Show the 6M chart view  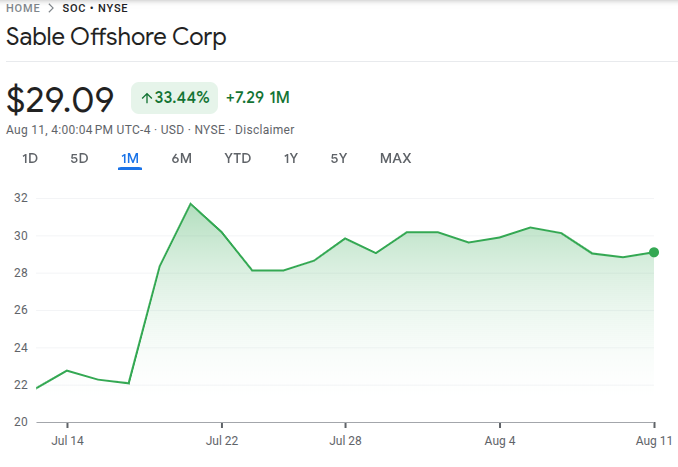[181, 158]
